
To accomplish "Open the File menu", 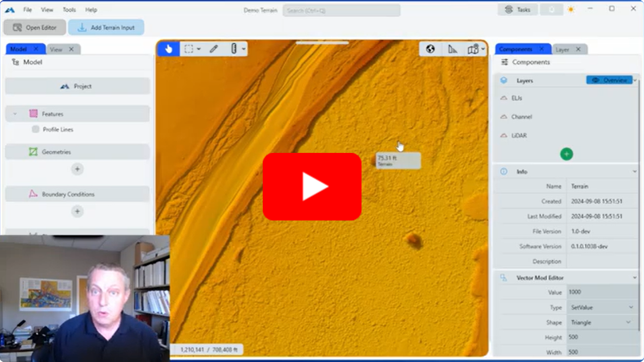I will point(27,9).
